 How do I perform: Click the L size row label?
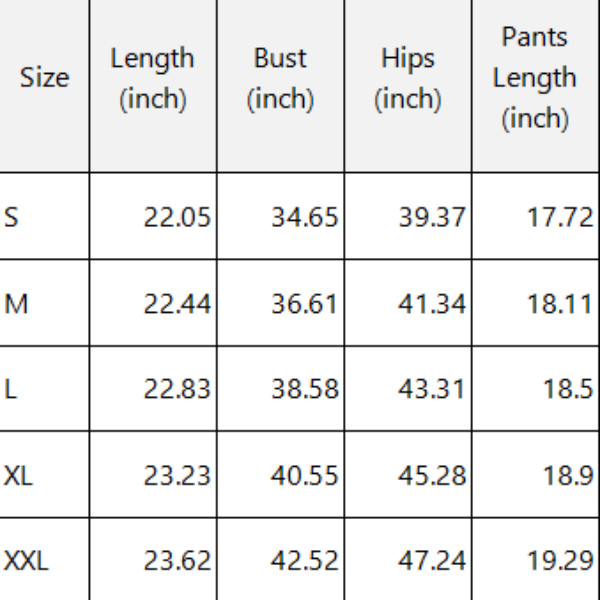(44, 389)
